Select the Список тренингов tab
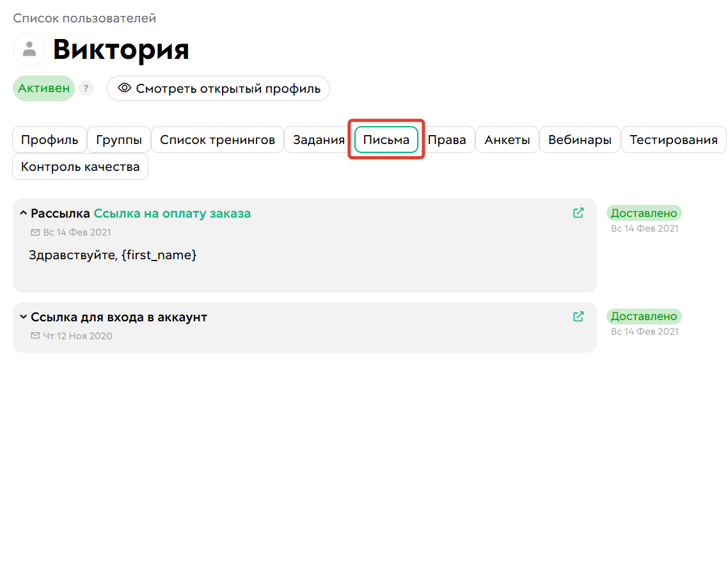 tap(217, 139)
